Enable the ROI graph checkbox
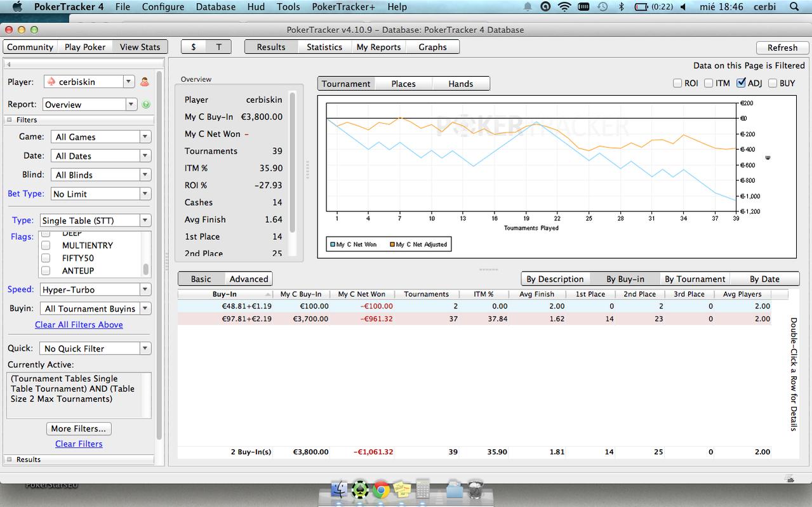The width and height of the screenshot is (812, 507). 677,83
